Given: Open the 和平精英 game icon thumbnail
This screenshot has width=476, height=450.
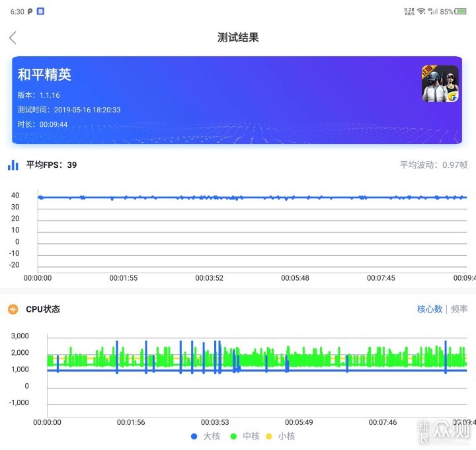Looking at the screenshot, I should [x=440, y=83].
